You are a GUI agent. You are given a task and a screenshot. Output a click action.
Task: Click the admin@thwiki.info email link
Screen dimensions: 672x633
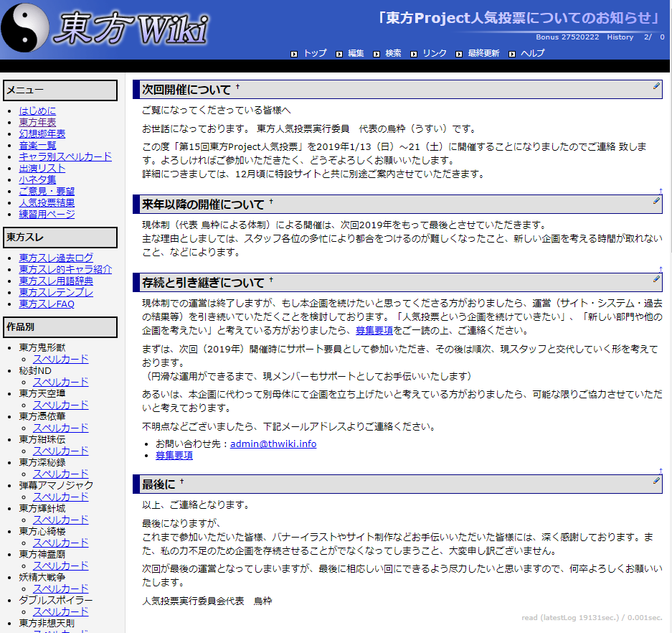point(273,444)
